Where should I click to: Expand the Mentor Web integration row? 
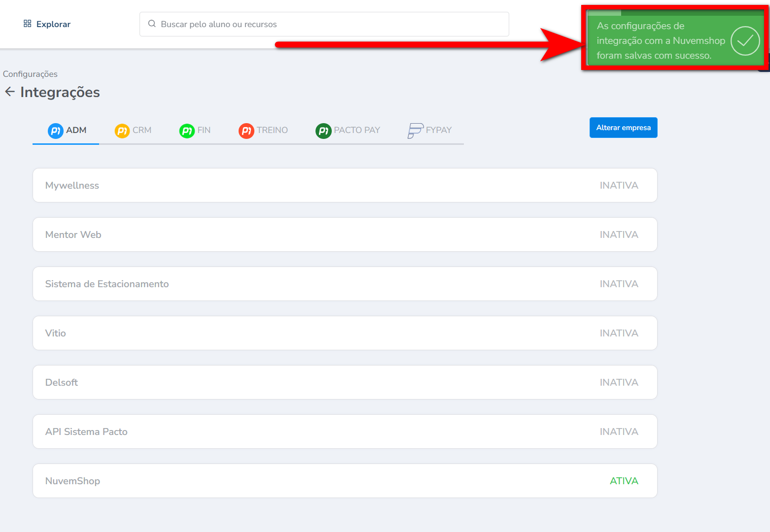pos(345,234)
